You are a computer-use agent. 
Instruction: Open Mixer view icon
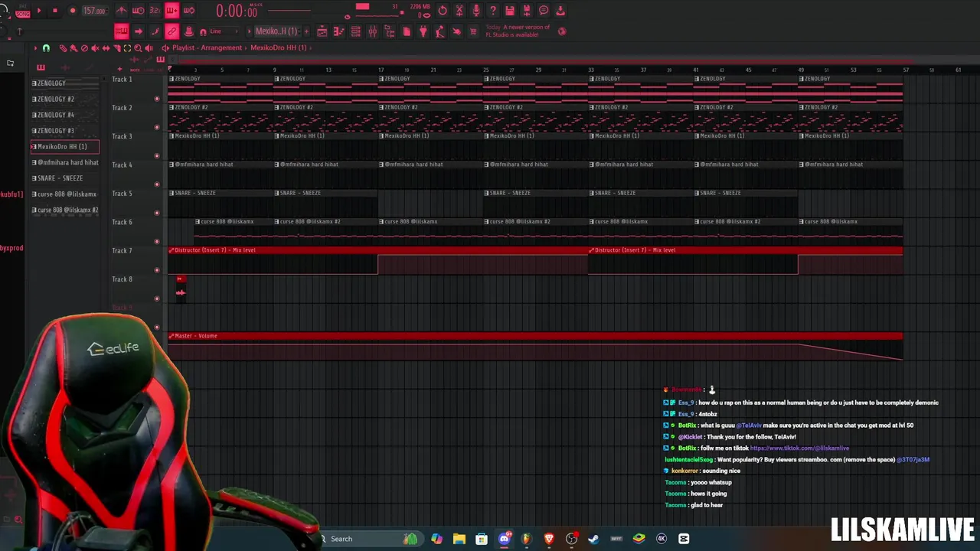click(x=373, y=31)
